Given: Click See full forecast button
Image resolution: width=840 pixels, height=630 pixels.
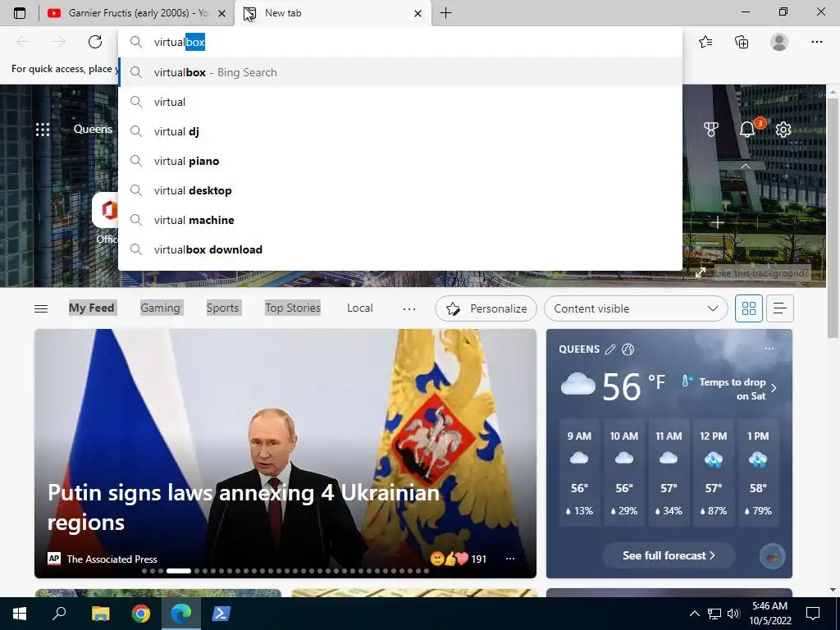Looking at the screenshot, I should click(669, 555).
